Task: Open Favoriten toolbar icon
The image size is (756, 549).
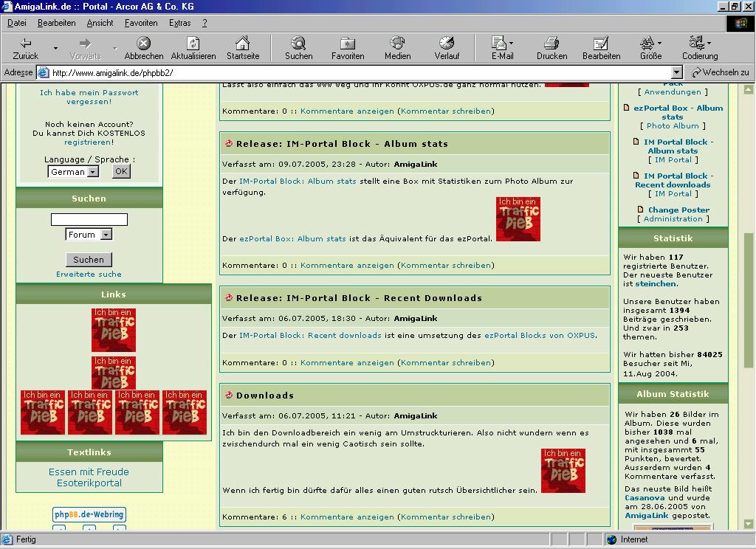Action: (x=347, y=44)
